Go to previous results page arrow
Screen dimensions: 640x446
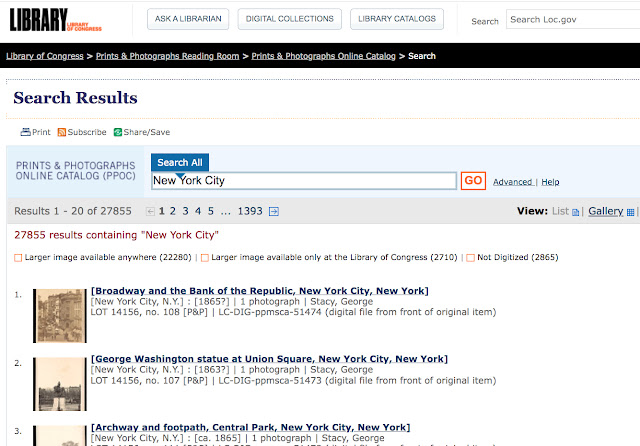click(x=150, y=211)
